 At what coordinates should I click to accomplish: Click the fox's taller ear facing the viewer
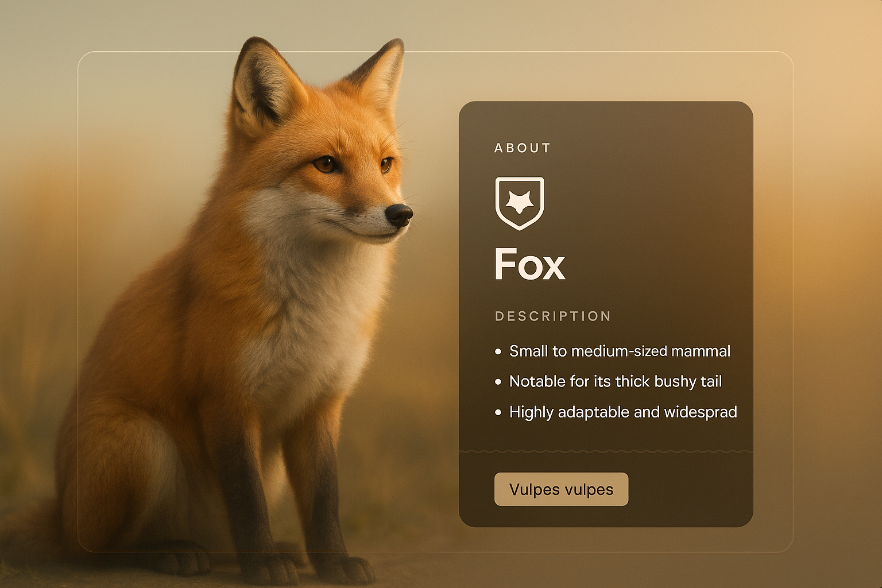click(x=262, y=86)
